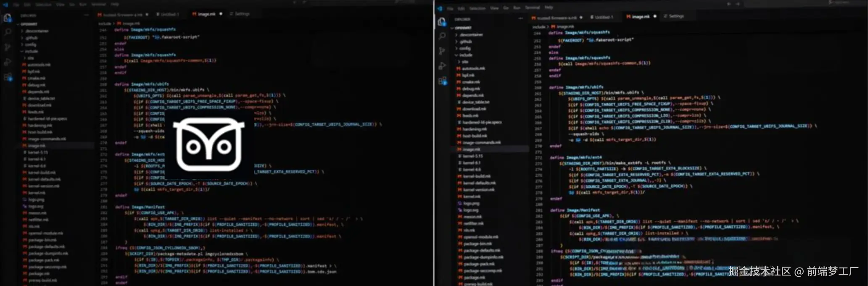This screenshot has height=286, width=868.
Task: Open Source Control in right window activity bar
Action: pos(442,51)
